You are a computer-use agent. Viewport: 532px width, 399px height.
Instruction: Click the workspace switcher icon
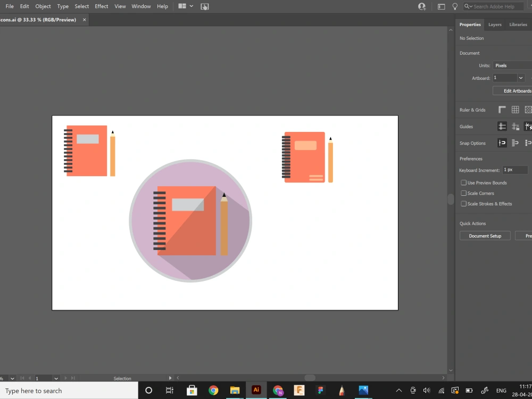click(x=441, y=6)
